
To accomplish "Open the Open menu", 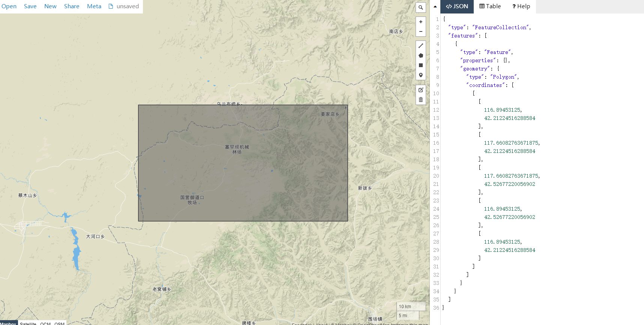I will 9,6.
